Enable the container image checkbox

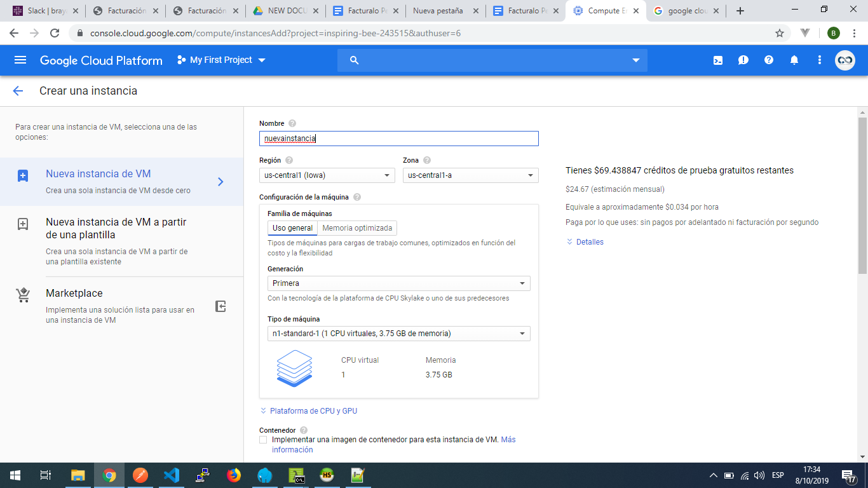pyautogui.click(x=264, y=440)
